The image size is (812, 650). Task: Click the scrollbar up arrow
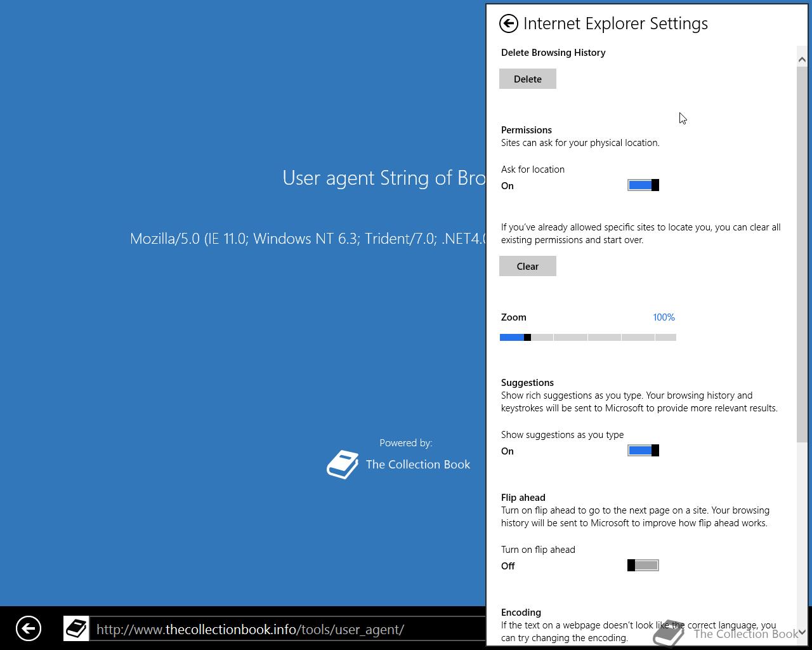click(x=802, y=59)
